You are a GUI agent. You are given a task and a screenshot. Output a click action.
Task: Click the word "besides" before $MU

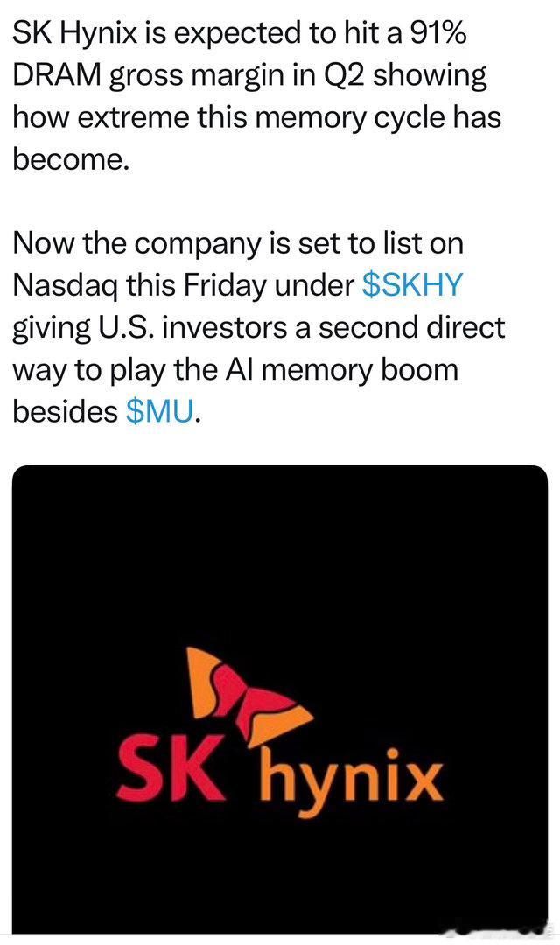65,411
